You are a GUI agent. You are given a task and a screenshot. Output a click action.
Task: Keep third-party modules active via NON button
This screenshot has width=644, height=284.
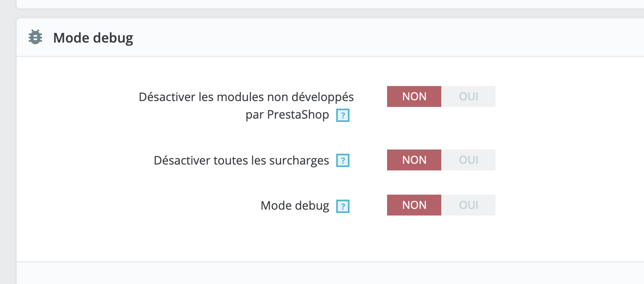tap(414, 96)
